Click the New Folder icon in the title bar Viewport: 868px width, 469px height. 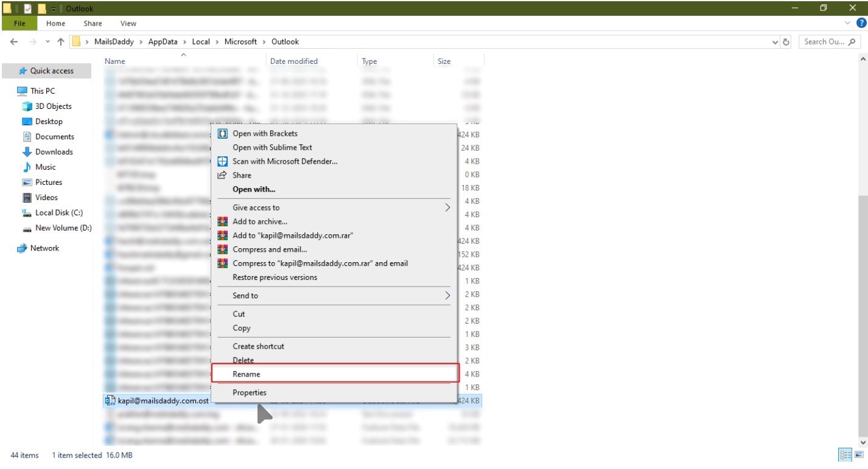(41, 9)
